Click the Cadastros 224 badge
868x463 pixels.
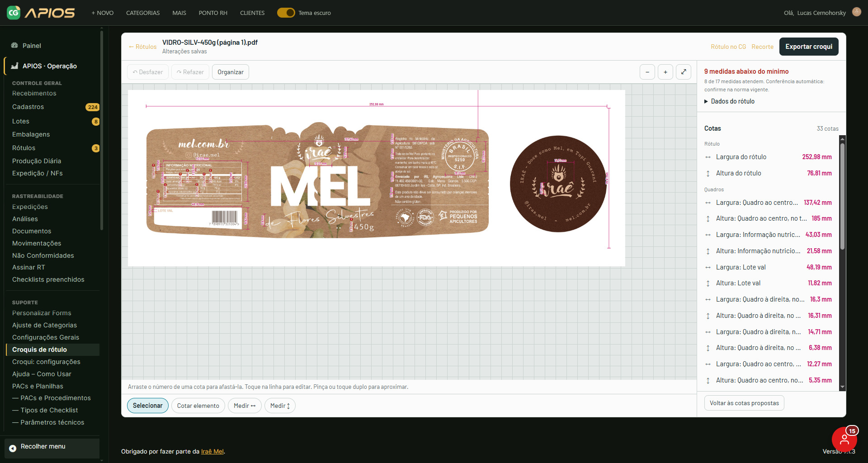coord(92,107)
